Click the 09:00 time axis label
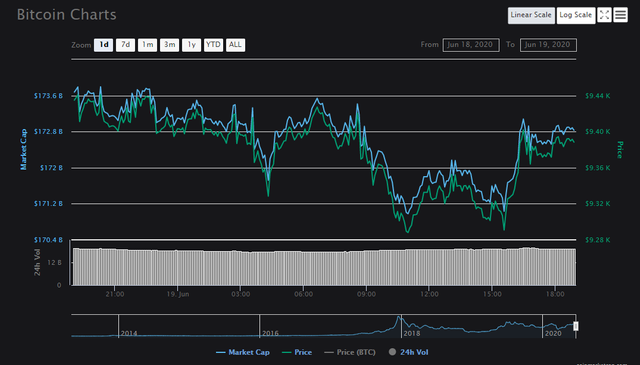Screen dimensions: 640x365 [366, 294]
